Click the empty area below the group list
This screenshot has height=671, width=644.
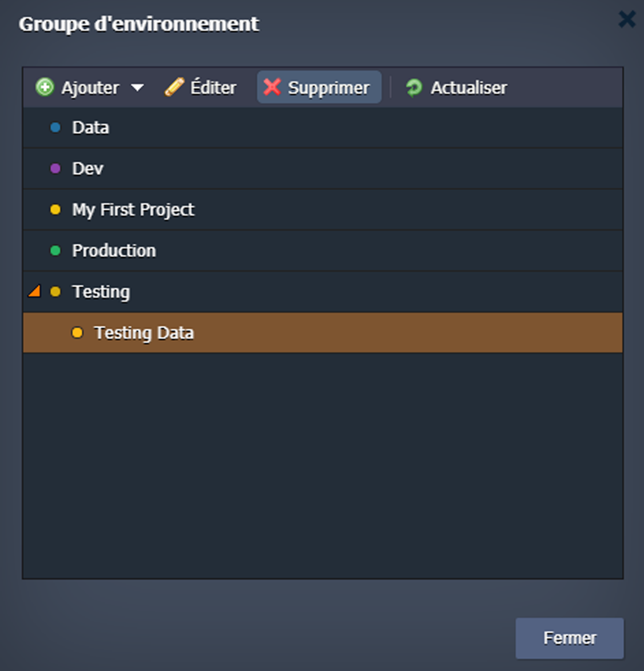323,464
